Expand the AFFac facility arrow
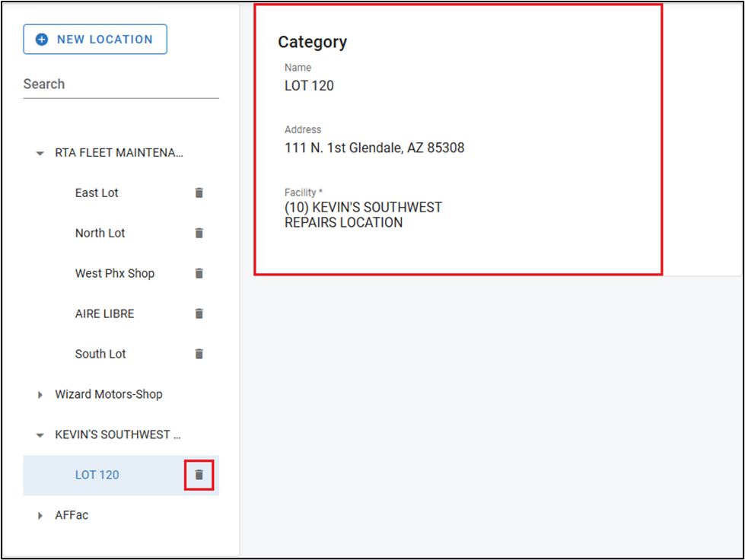Screen dimensions: 745x560 point(40,516)
